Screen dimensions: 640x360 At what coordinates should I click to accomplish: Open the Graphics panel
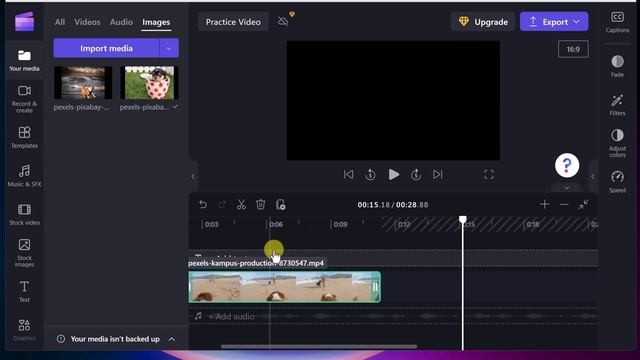24,330
